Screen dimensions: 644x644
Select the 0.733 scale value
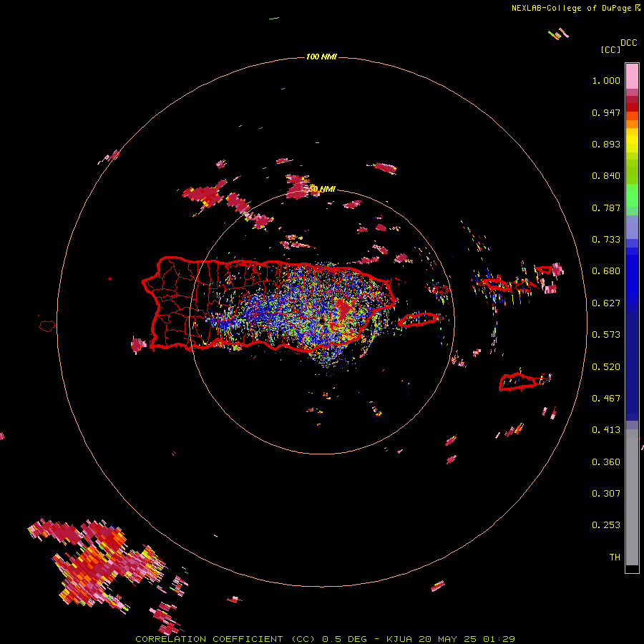tap(606, 240)
